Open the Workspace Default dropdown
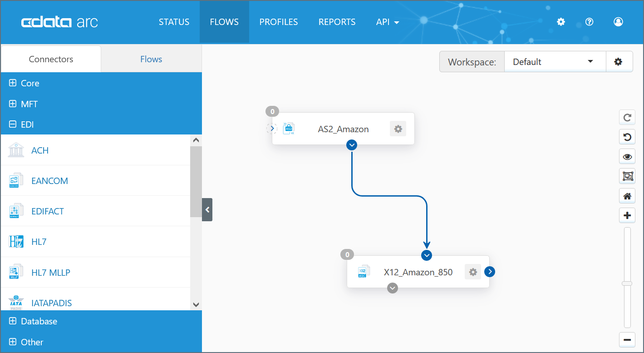Screen dimensions: 644x353 point(555,62)
